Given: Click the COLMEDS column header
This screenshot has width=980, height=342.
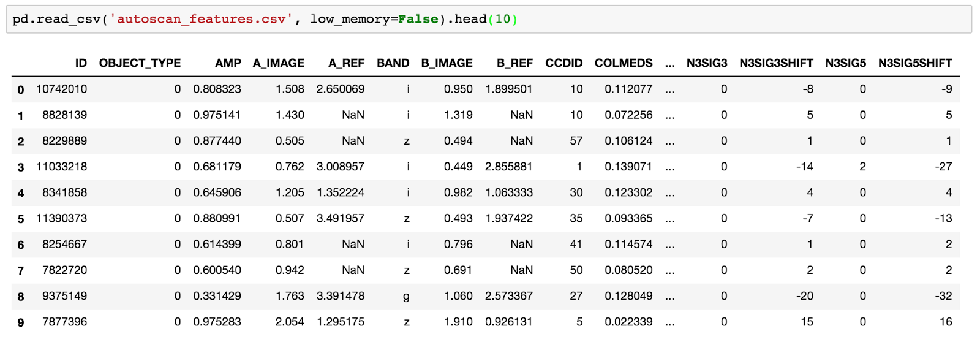Looking at the screenshot, I should 624,63.
